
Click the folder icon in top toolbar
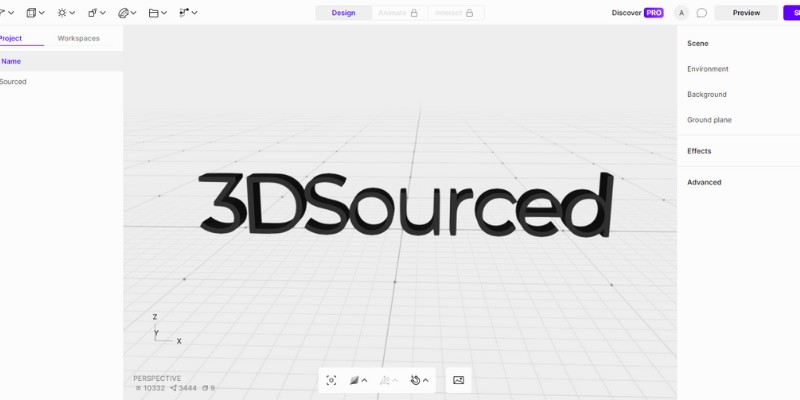point(153,13)
